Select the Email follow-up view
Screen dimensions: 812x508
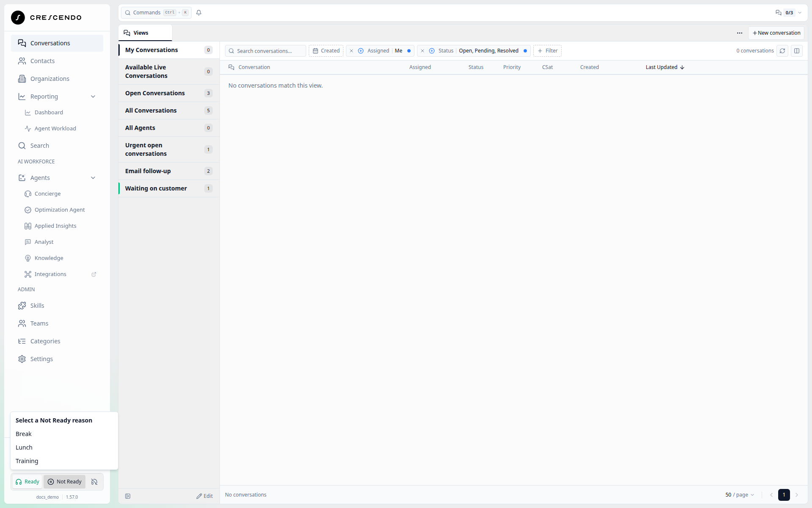coord(169,171)
